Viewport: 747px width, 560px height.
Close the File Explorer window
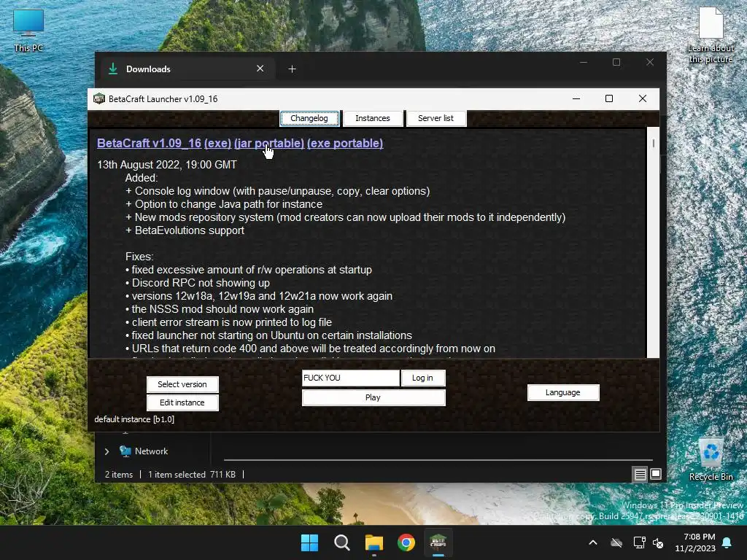(650, 63)
